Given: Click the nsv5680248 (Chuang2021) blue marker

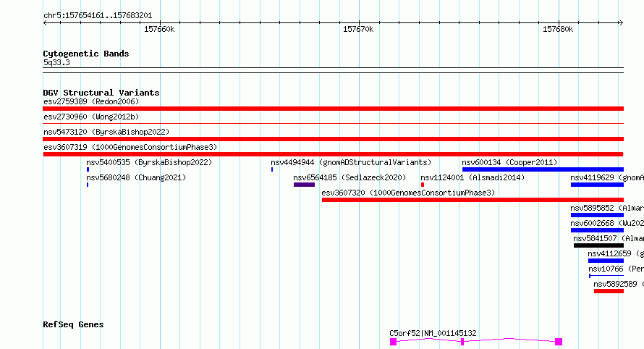Looking at the screenshot, I should pyautogui.click(x=88, y=185).
